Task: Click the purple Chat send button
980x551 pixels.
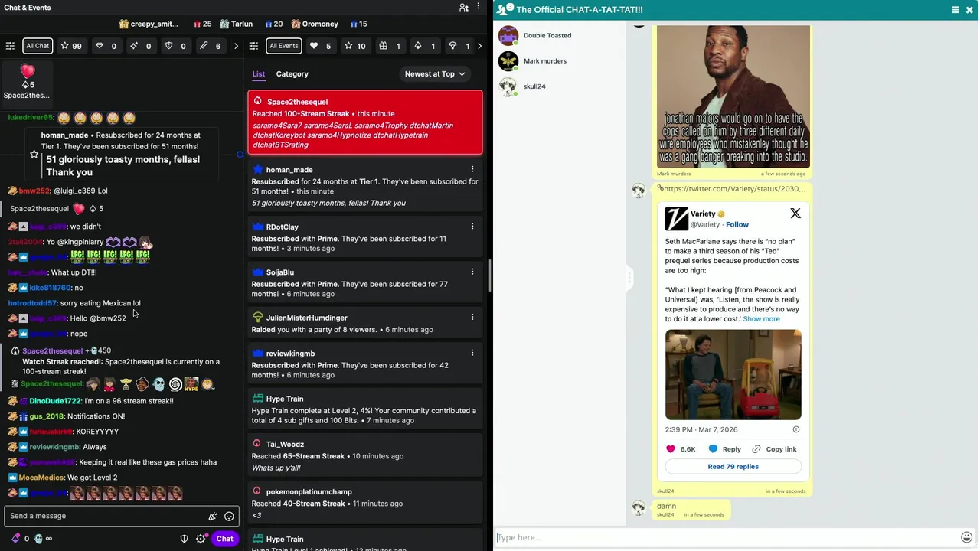Action: 224,539
